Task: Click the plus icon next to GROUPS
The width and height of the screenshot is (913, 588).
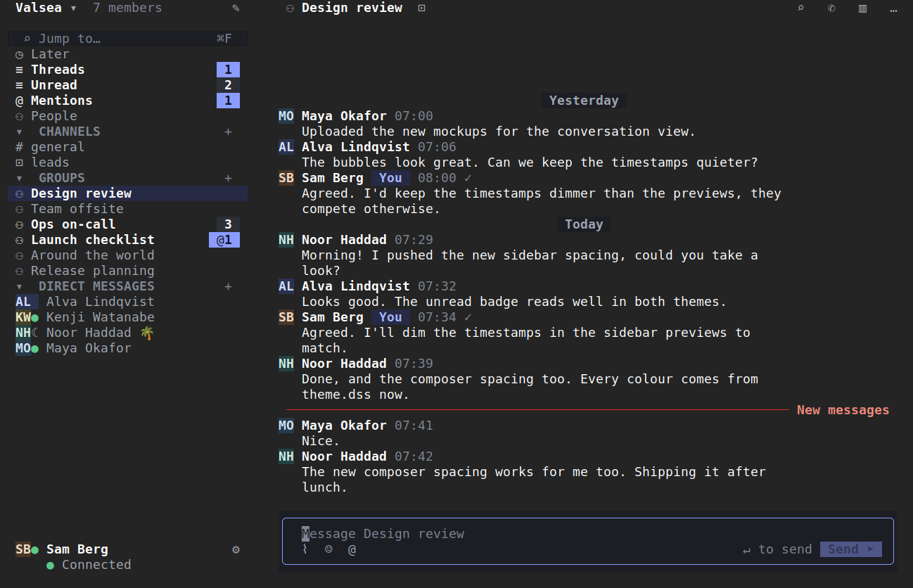Action: [x=228, y=178]
